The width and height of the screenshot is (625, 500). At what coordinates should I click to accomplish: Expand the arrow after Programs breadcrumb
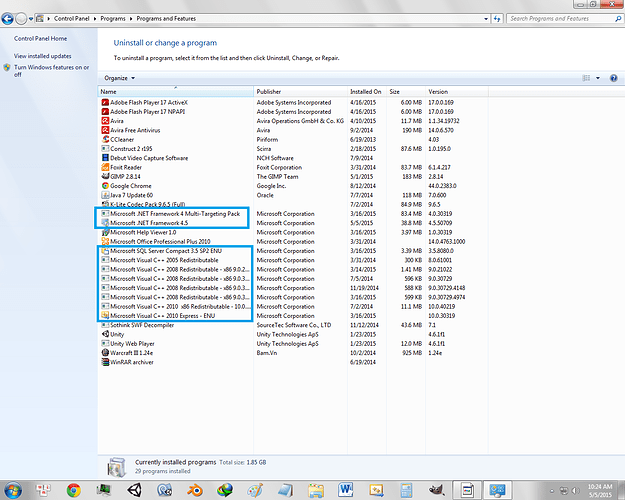coord(131,19)
